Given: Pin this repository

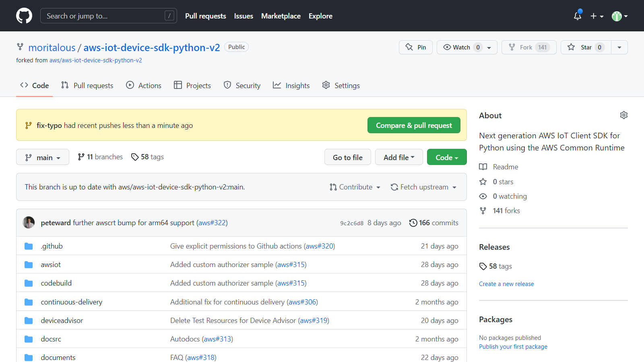Looking at the screenshot, I should (416, 47).
